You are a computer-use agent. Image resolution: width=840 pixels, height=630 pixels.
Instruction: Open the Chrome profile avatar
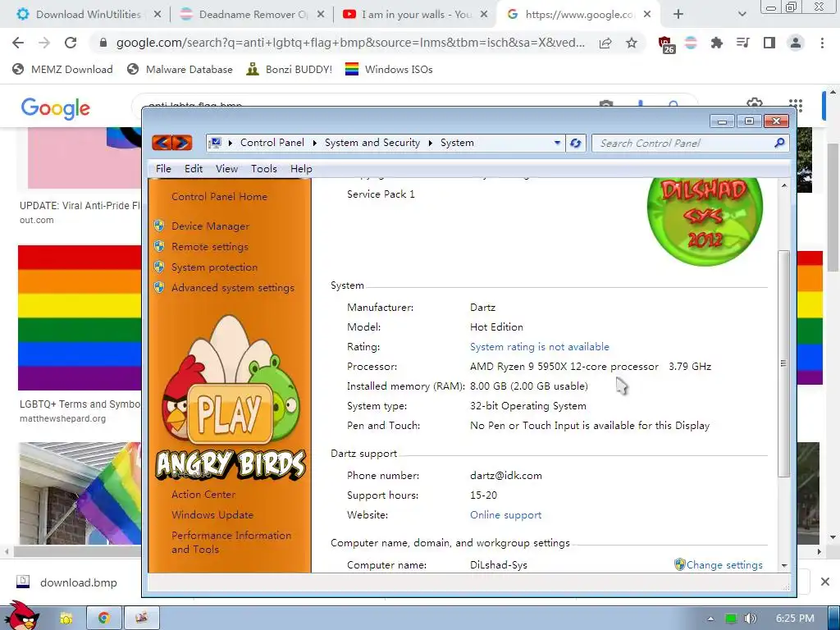pos(796,43)
